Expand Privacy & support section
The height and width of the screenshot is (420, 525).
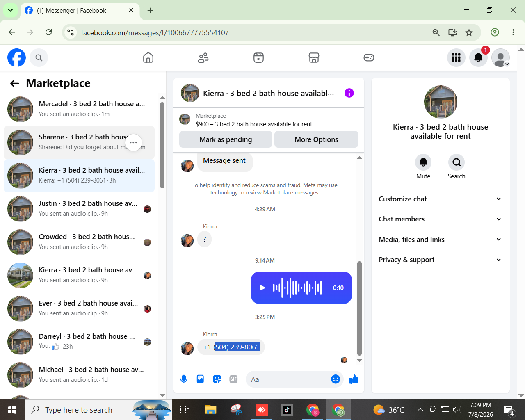coord(440,260)
